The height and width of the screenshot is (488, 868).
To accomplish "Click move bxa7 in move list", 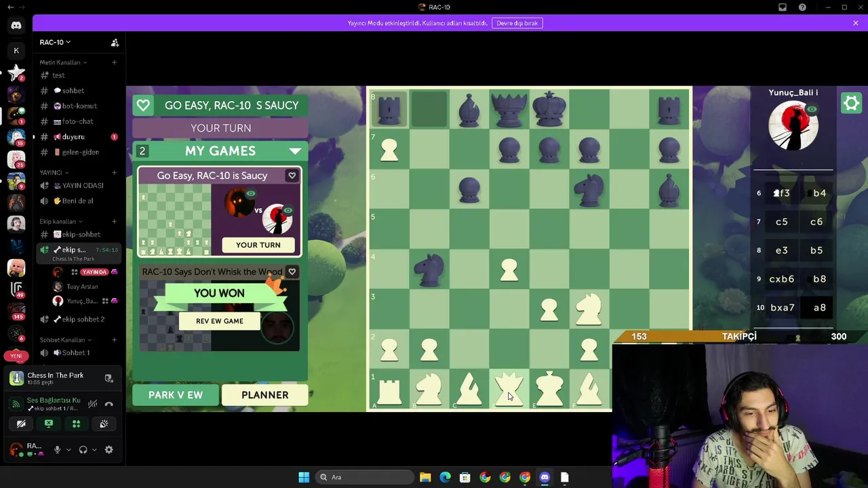I will pyautogui.click(x=782, y=308).
